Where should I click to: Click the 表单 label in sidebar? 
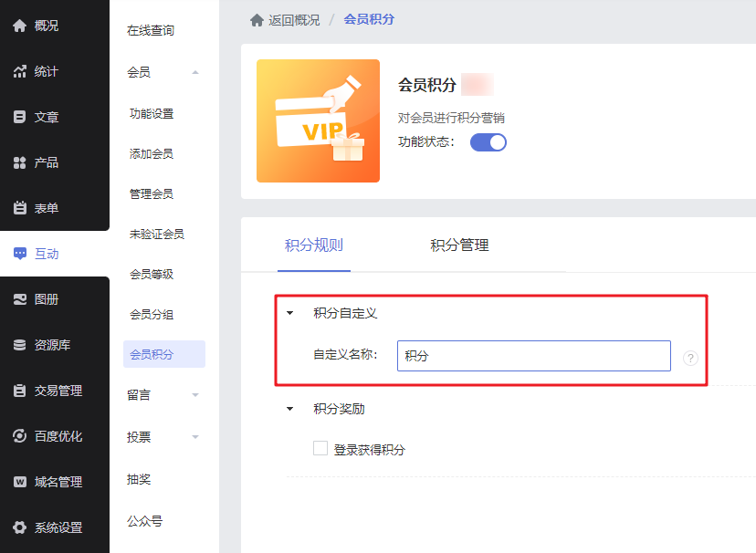[x=47, y=208]
